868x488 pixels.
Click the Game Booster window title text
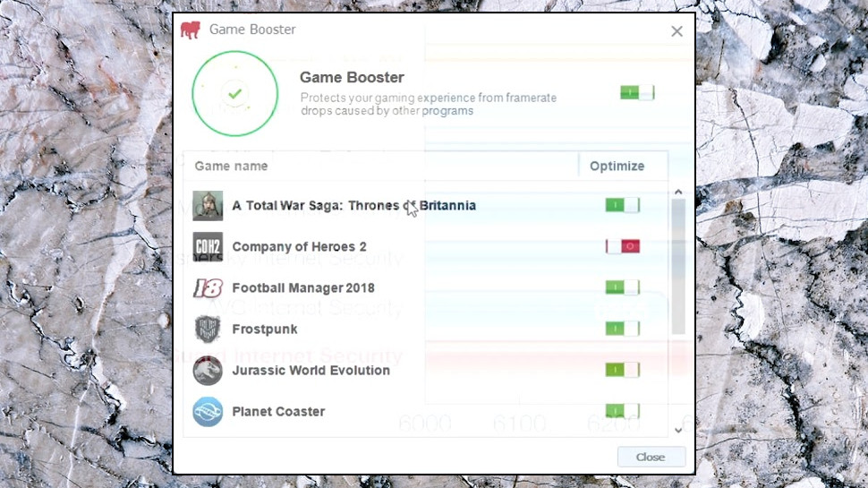[x=252, y=30]
